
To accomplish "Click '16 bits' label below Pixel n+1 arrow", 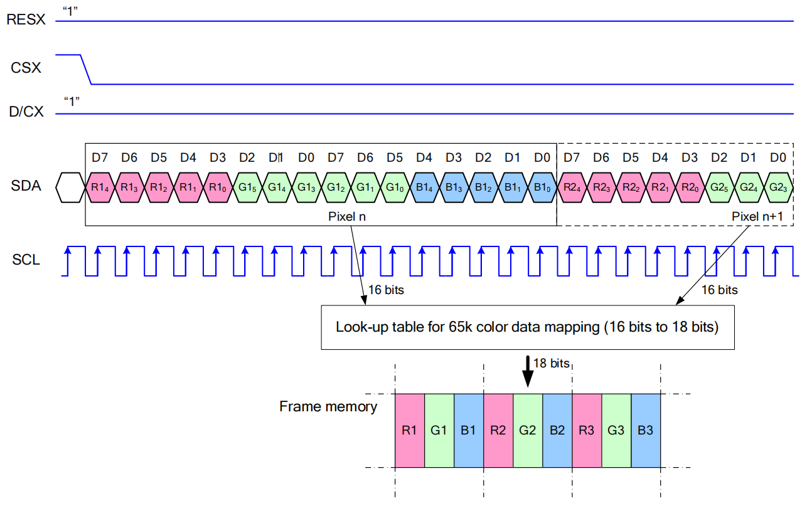I will pyautogui.click(x=719, y=290).
